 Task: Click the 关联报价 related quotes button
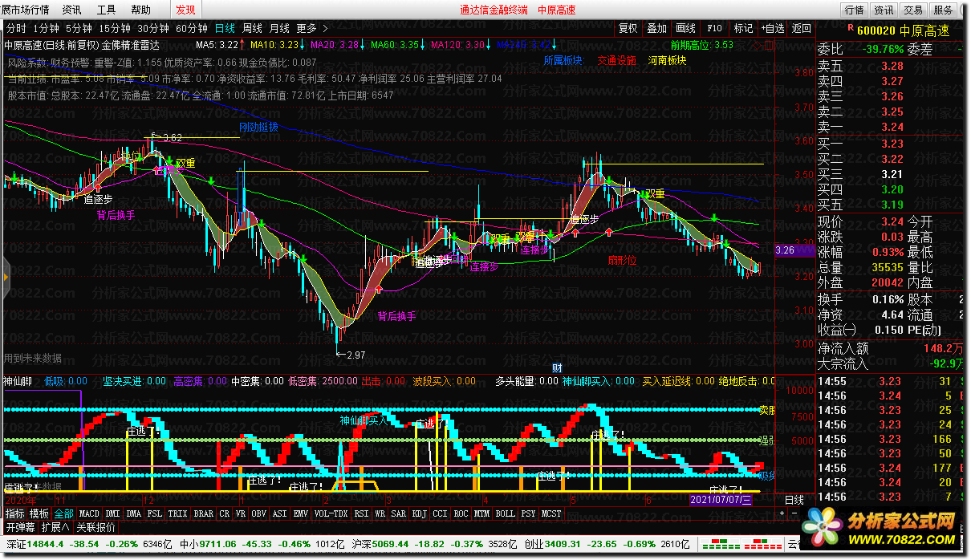pyautogui.click(x=95, y=528)
